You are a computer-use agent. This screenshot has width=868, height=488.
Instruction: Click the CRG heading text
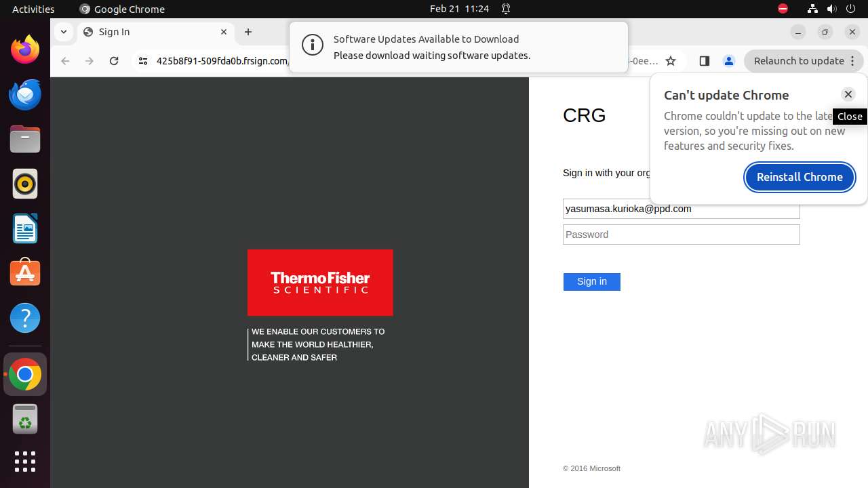585,115
